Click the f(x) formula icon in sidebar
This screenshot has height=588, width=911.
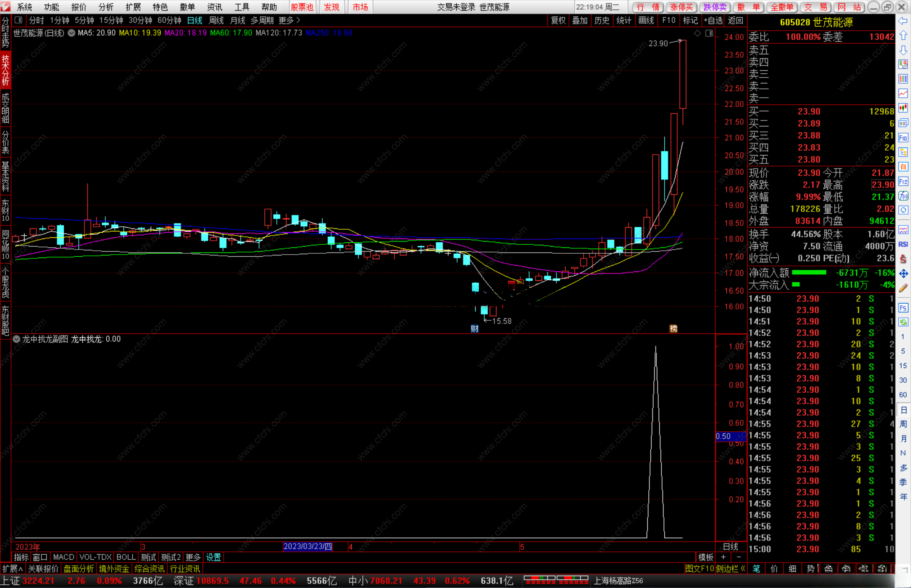point(903,196)
